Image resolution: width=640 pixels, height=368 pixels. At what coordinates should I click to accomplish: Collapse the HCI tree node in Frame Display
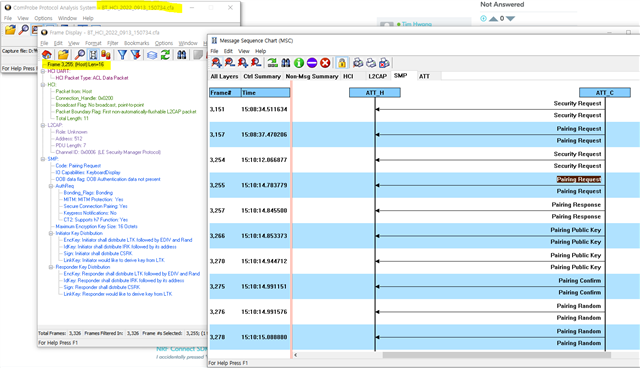pyautogui.click(x=43, y=85)
